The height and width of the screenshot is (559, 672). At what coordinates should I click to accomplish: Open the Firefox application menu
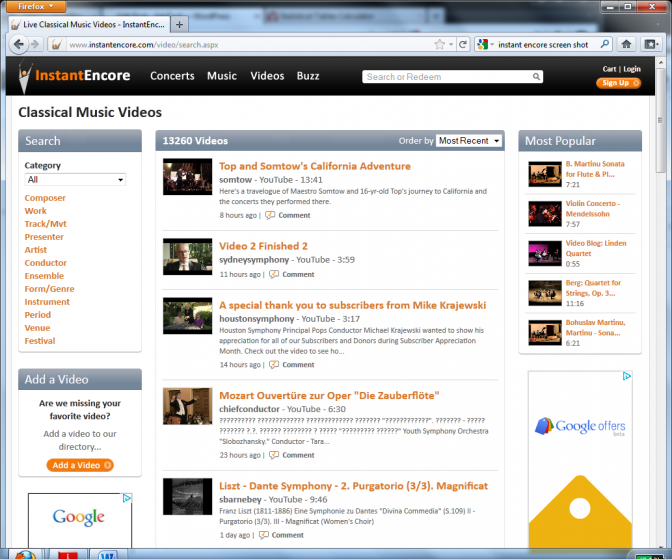pyautogui.click(x=36, y=6)
